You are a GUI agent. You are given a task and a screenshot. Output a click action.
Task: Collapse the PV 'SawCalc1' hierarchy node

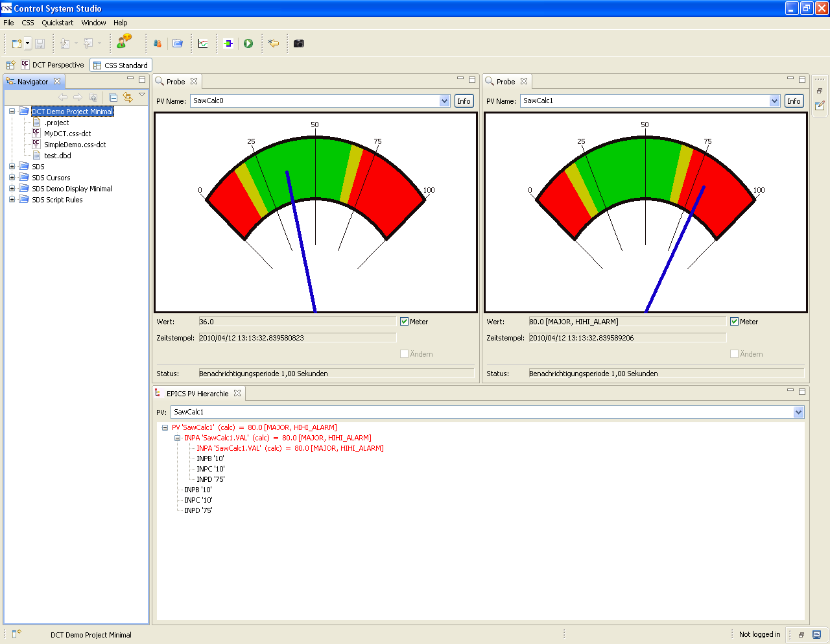coord(165,427)
